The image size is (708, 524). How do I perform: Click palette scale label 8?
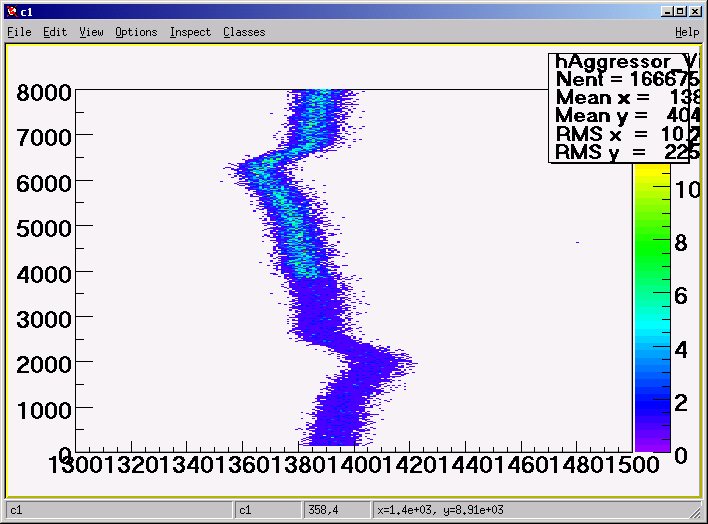click(681, 243)
